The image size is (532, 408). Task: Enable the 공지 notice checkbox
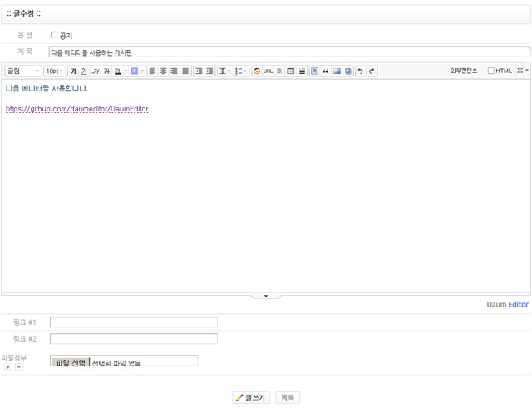[x=55, y=35]
